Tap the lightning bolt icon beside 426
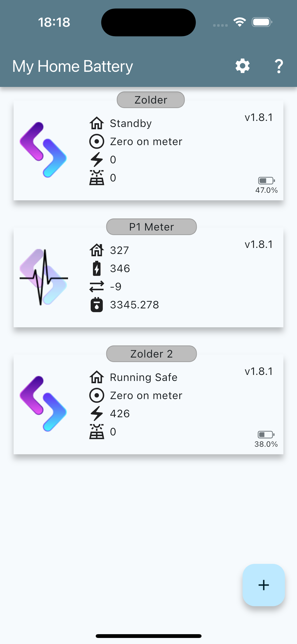Screen dimensions: 297x644 coord(97,413)
